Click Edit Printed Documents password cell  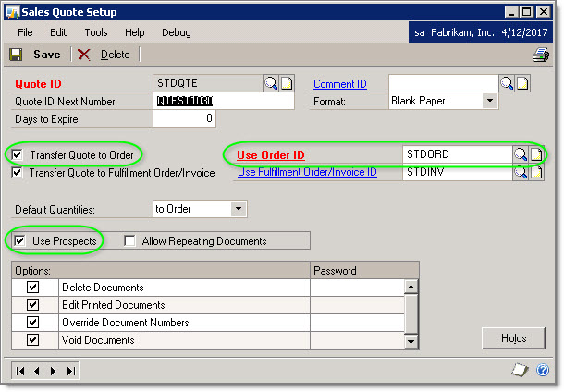[x=357, y=304]
